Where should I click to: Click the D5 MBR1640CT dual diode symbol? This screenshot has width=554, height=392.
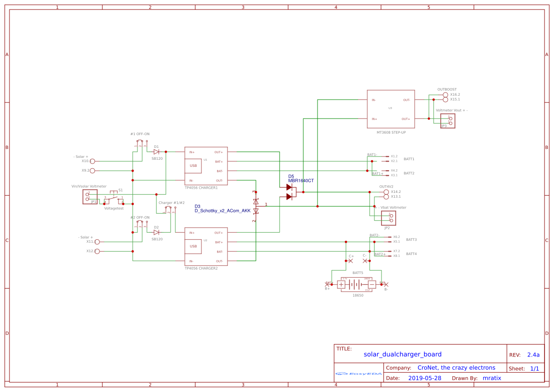coord(290,191)
